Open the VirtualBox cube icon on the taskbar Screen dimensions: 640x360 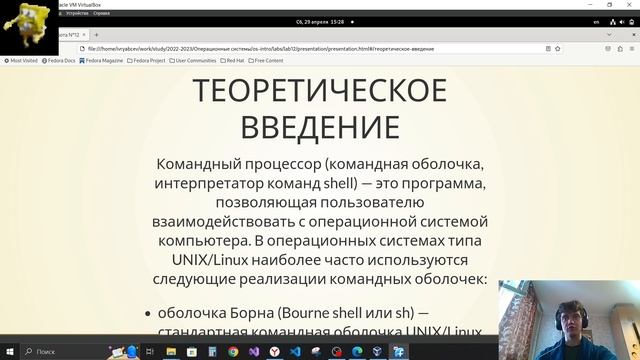coord(378,351)
